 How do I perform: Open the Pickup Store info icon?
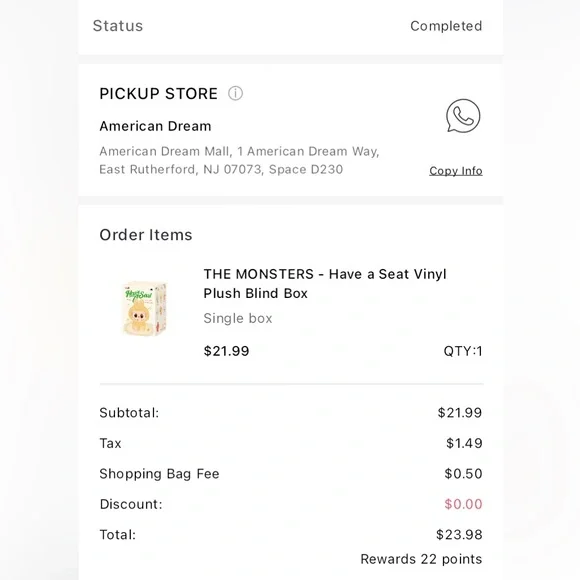(x=235, y=93)
